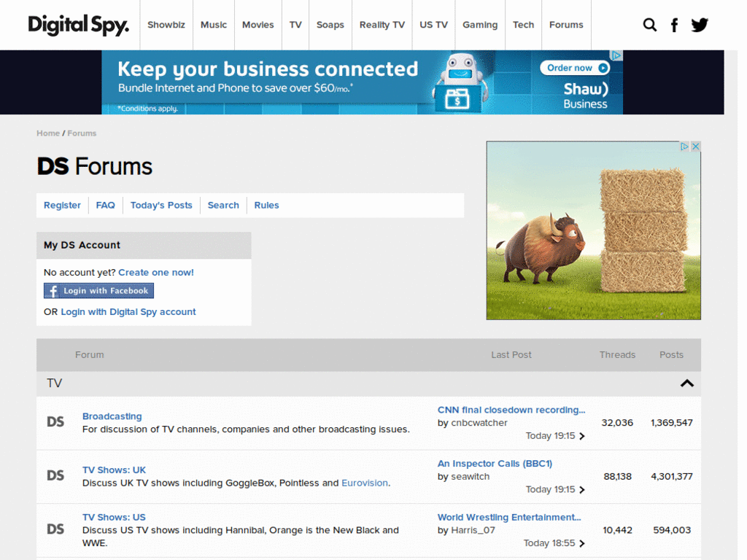Open the Eurovision link
This screenshot has width=747, height=560.
pyautogui.click(x=365, y=483)
